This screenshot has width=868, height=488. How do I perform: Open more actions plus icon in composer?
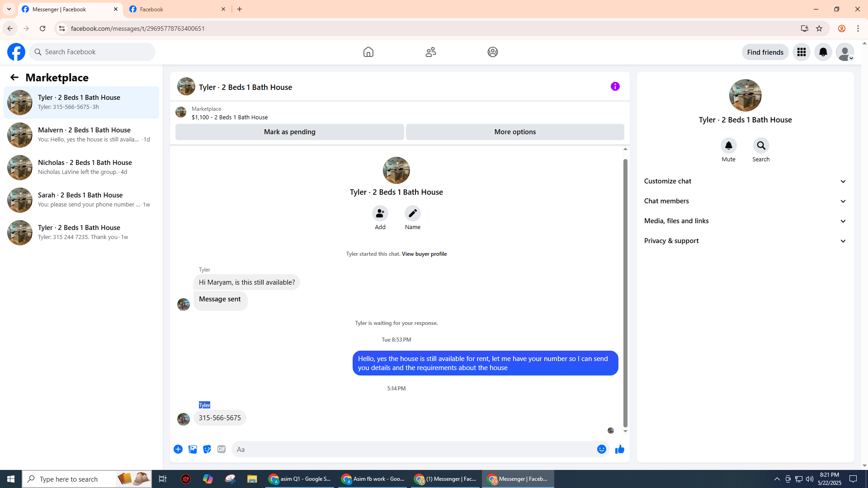coord(178,449)
